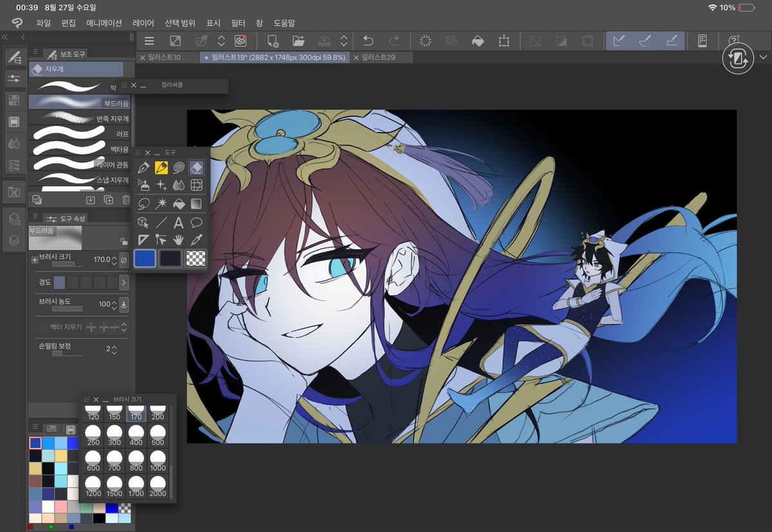Toggle the brush size pressure settings button
Image resolution: width=772 pixels, height=532 pixels.
[x=124, y=260]
